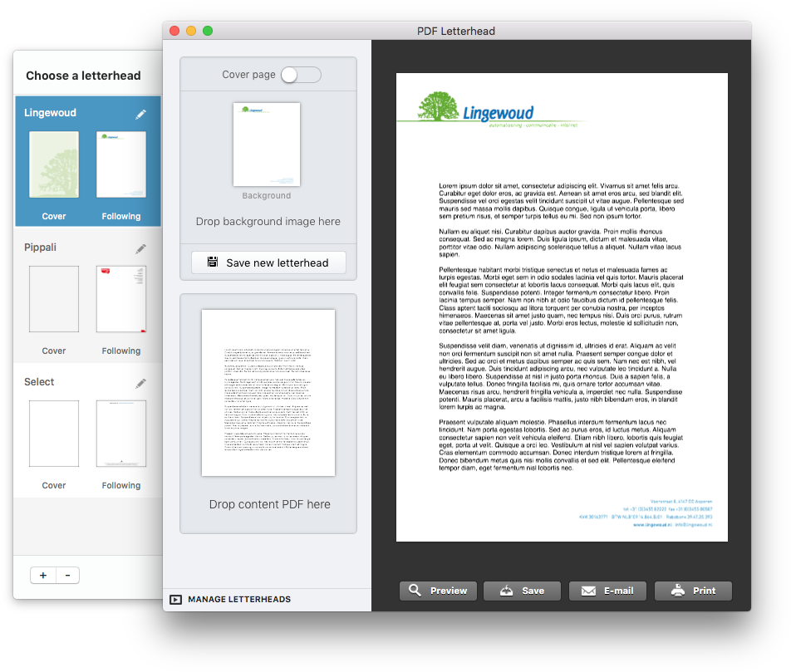The height and width of the screenshot is (672, 791).
Task: Click the magnifier icon on the Preview button
Action: pyautogui.click(x=415, y=591)
